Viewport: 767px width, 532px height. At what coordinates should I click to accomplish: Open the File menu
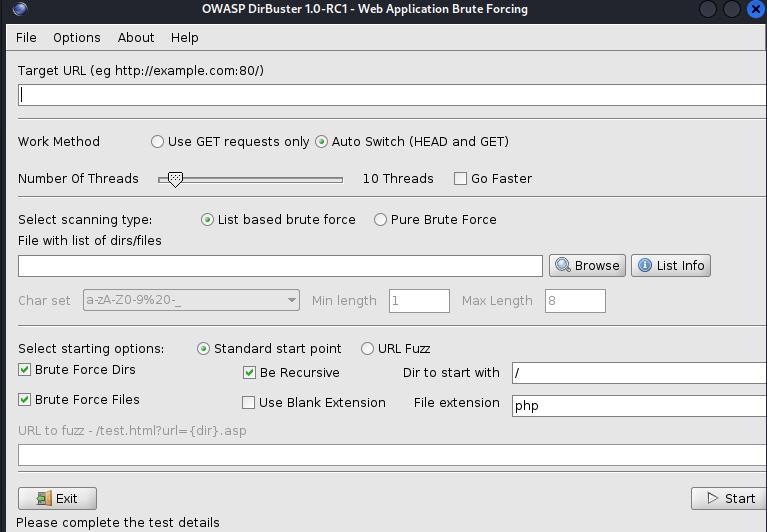click(x=26, y=38)
